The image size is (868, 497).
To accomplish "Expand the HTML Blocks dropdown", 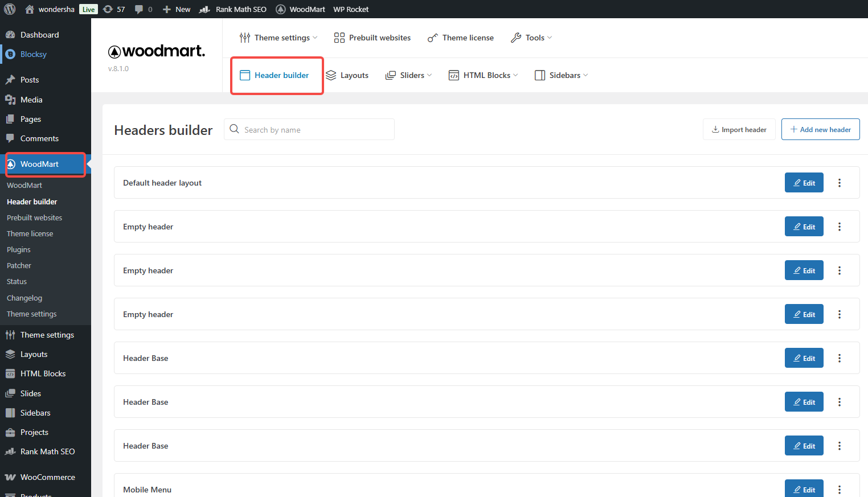I will point(484,75).
